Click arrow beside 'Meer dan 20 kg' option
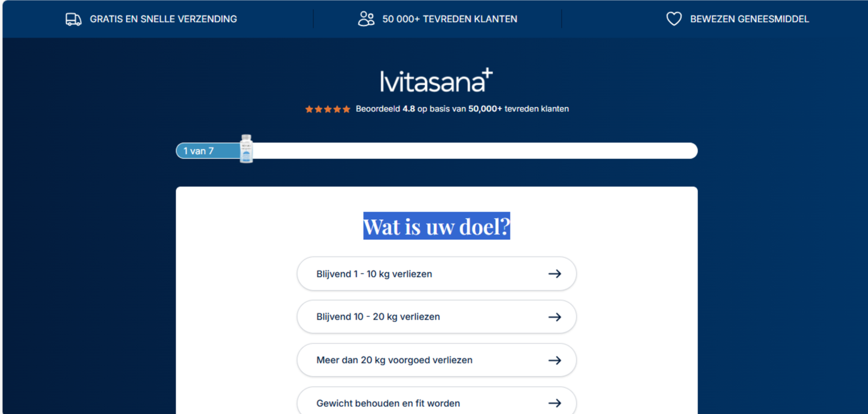868x414 pixels. point(554,360)
